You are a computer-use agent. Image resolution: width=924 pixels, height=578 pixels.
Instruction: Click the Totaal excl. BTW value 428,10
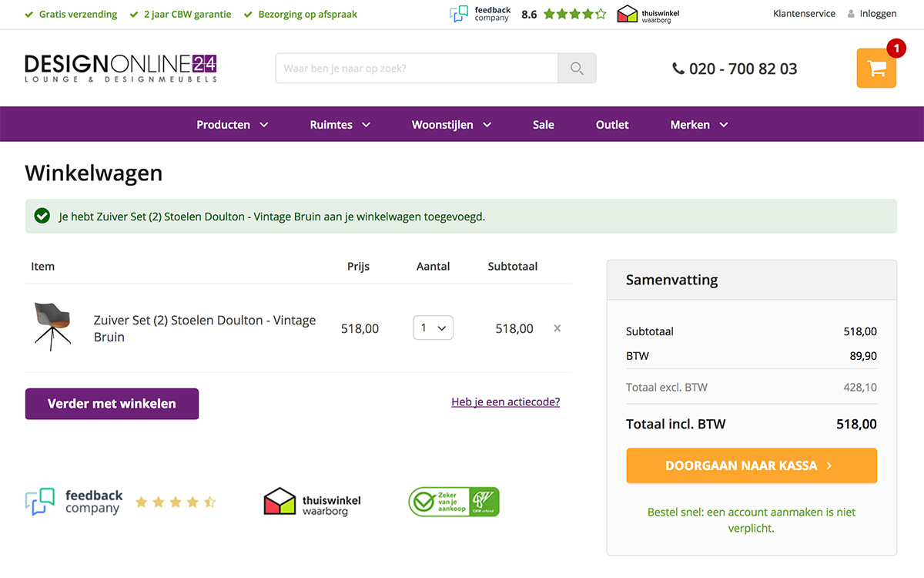click(860, 387)
